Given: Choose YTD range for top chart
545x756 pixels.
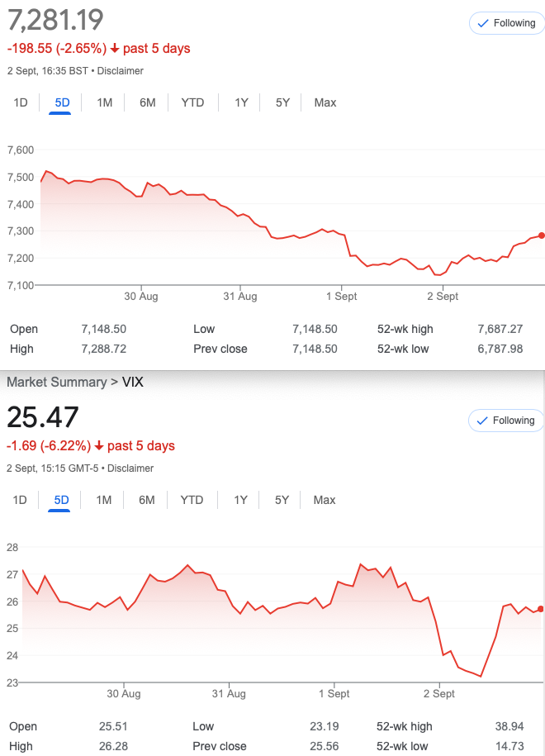Looking at the screenshot, I should (x=192, y=102).
